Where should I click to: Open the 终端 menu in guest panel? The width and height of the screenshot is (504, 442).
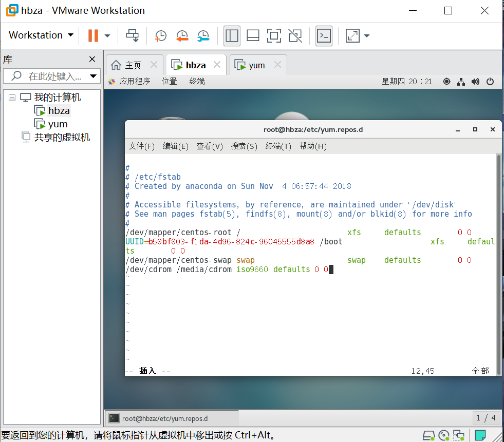coord(197,81)
